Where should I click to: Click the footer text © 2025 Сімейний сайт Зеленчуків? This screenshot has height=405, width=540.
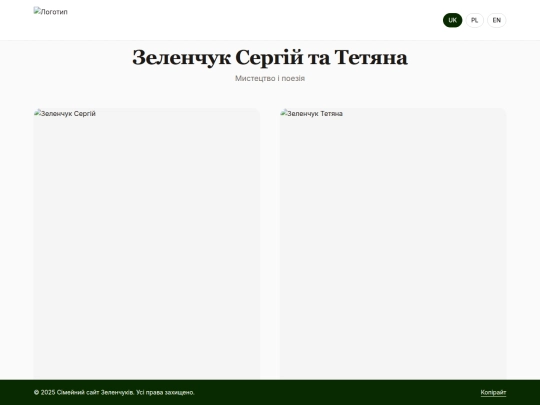[x=84, y=392]
